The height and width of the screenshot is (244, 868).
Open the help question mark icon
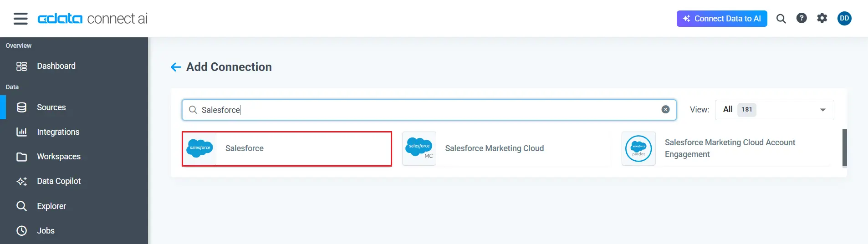click(x=802, y=18)
